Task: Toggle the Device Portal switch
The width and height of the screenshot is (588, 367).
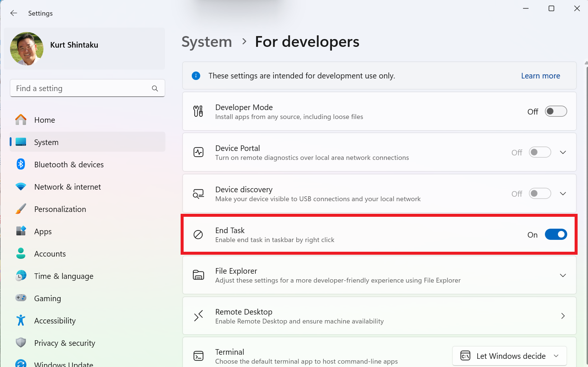Action: pyautogui.click(x=540, y=152)
